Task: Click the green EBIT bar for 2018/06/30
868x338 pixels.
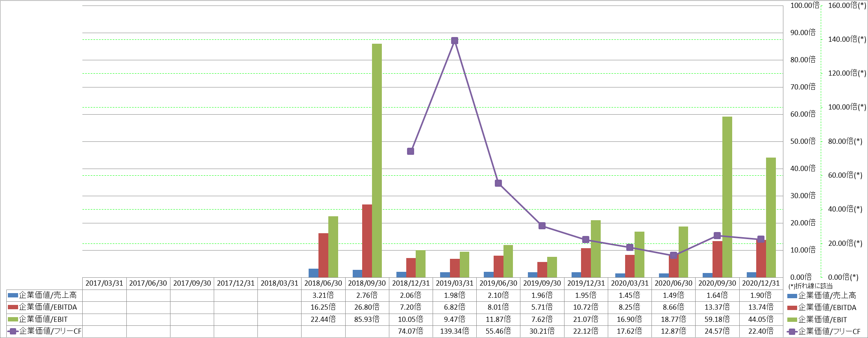Action: [333, 247]
